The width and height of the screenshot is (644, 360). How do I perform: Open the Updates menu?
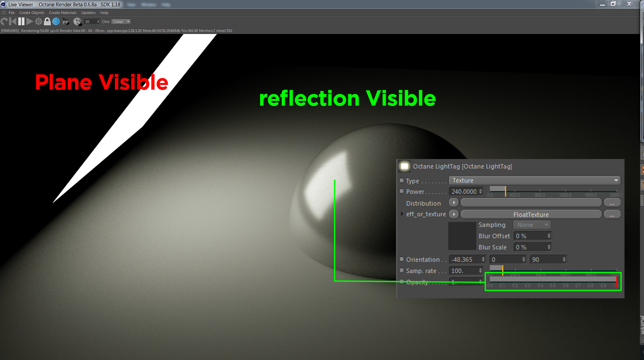[88, 13]
